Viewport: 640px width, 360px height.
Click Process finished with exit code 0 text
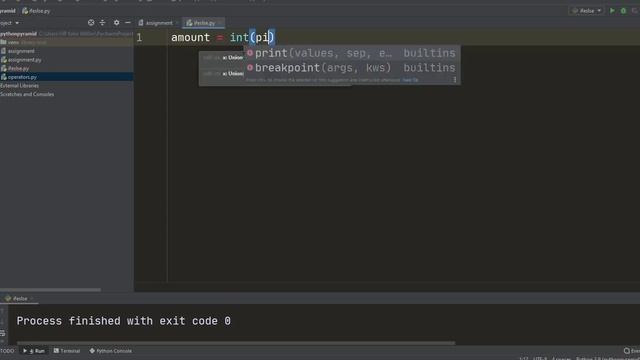[x=124, y=321]
